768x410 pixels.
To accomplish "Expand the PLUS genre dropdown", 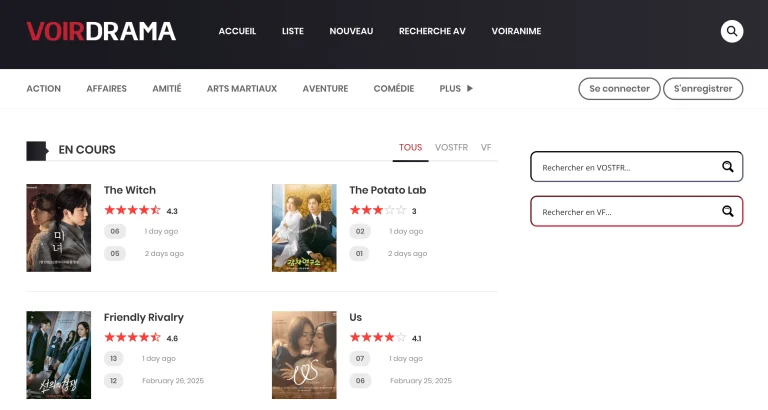I will [456, 89].
